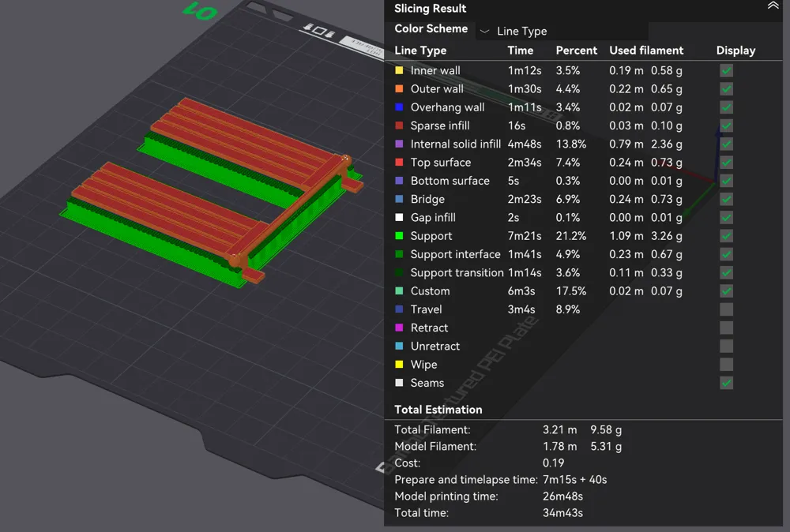Image resolution: width=790 pixels, height=532 pixels.
Task: Collapse the Slicing Result panel
Action: [773, 6]
